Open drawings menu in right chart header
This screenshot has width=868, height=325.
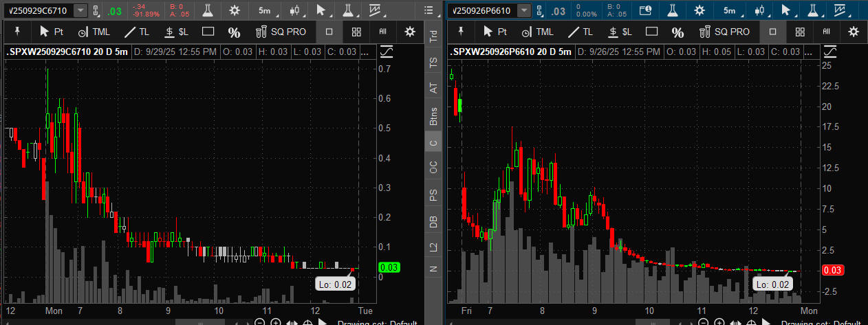pyautogui.click(x=841, y=10)
